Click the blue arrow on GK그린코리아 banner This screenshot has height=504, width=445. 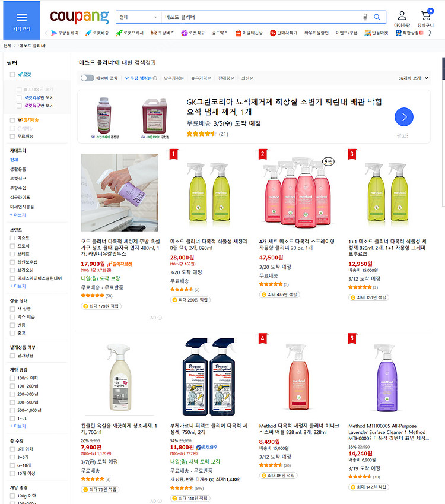403,117
